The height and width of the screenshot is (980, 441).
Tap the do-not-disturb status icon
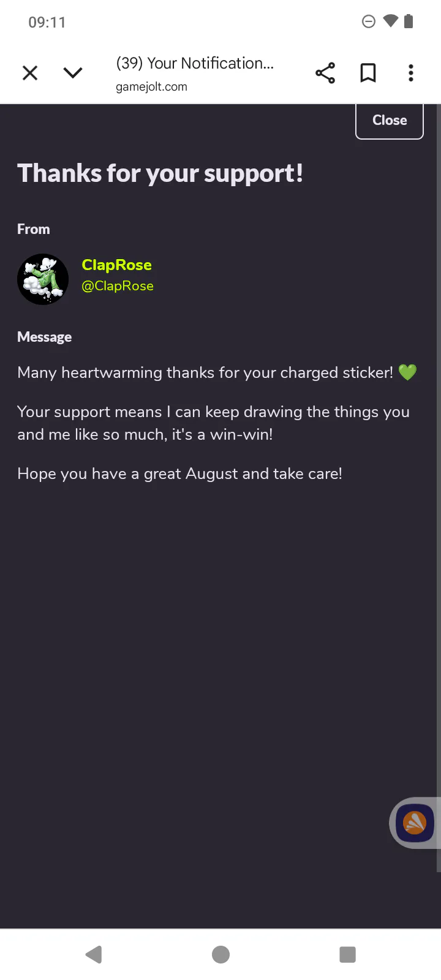(369, 21)
